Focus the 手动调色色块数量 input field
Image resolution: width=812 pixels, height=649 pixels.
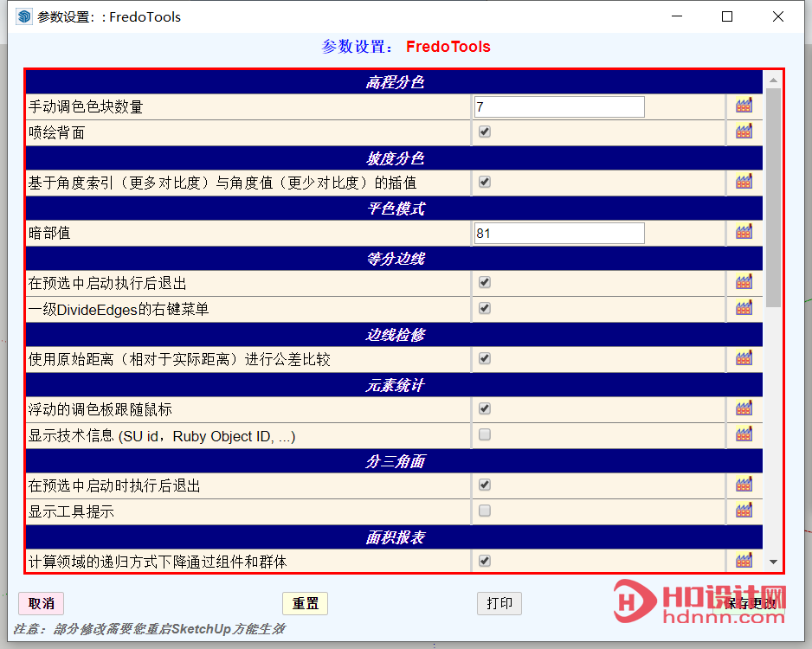559,106
